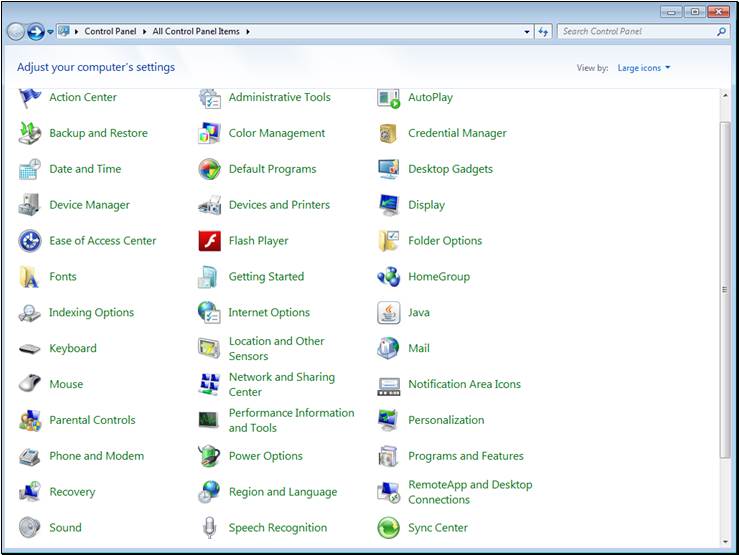The width and height of the screenshot is (739, 555).
Task: Open RemoteApp and Desktop Connections link
Action: pyautogui.click(x=470, y=492)
